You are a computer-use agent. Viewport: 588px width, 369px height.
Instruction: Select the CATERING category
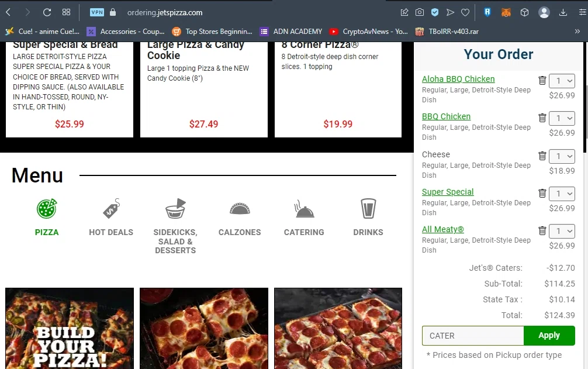[304, 232]
